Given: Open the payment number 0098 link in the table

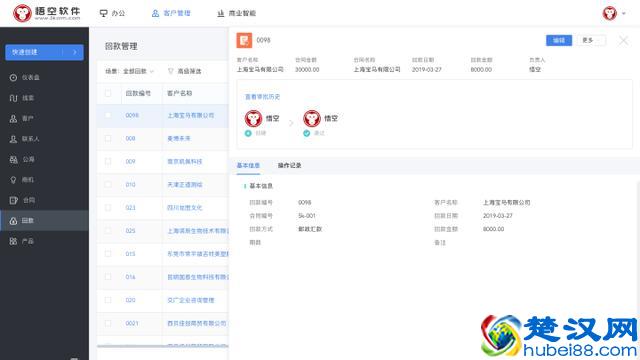Looking at the screenshot, I should pyautogui.click(x=132, y=116).
